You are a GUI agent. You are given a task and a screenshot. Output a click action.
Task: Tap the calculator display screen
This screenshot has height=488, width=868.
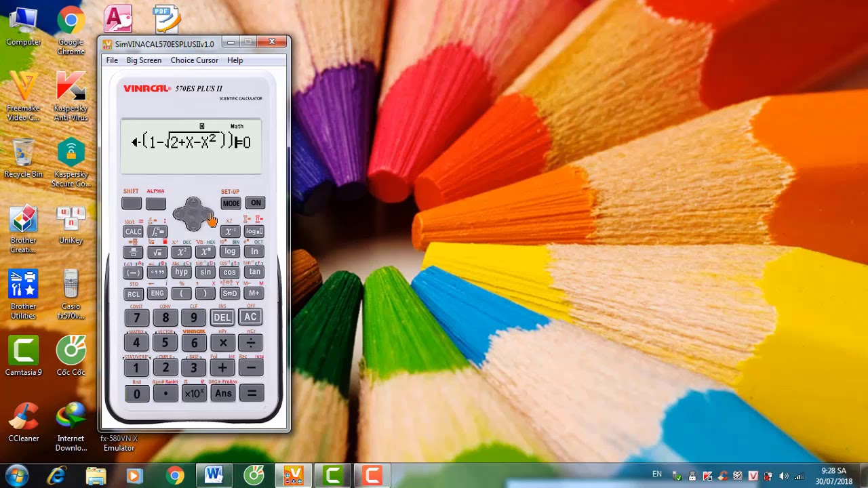pyautogui.click(x=191, y=146)
